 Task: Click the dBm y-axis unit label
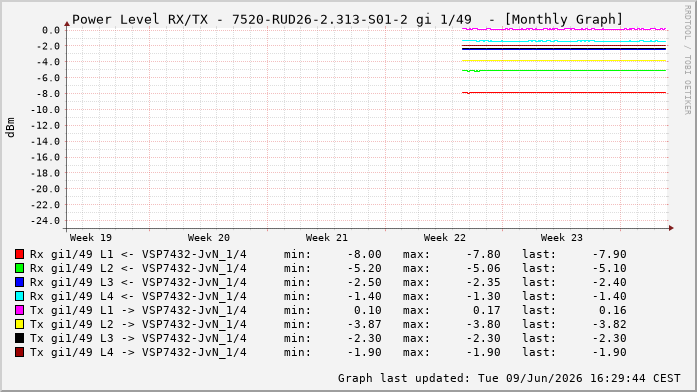coord(10,128)
